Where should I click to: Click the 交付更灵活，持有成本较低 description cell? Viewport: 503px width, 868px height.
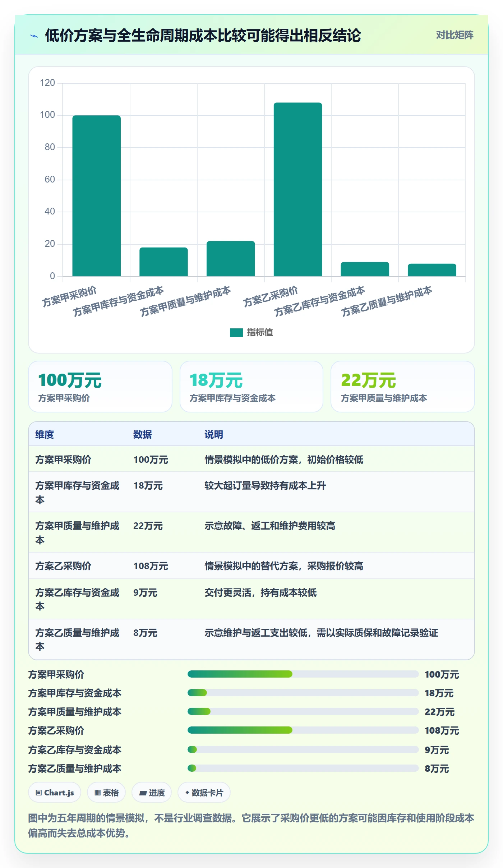point(260,592)
